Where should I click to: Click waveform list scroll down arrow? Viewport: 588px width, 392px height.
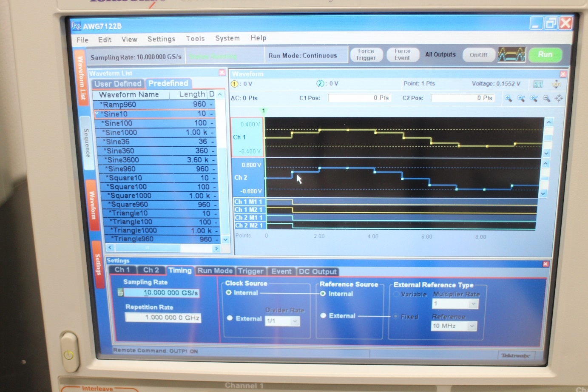coord(226,239)
